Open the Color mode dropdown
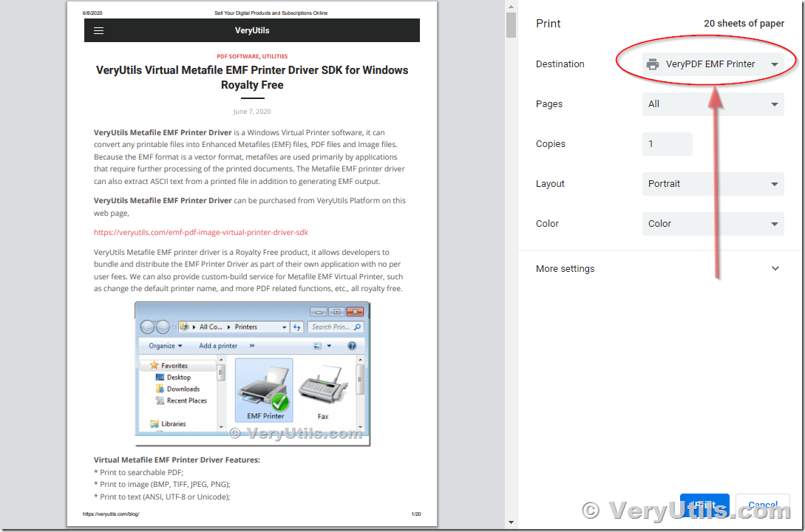 [713, 224]
